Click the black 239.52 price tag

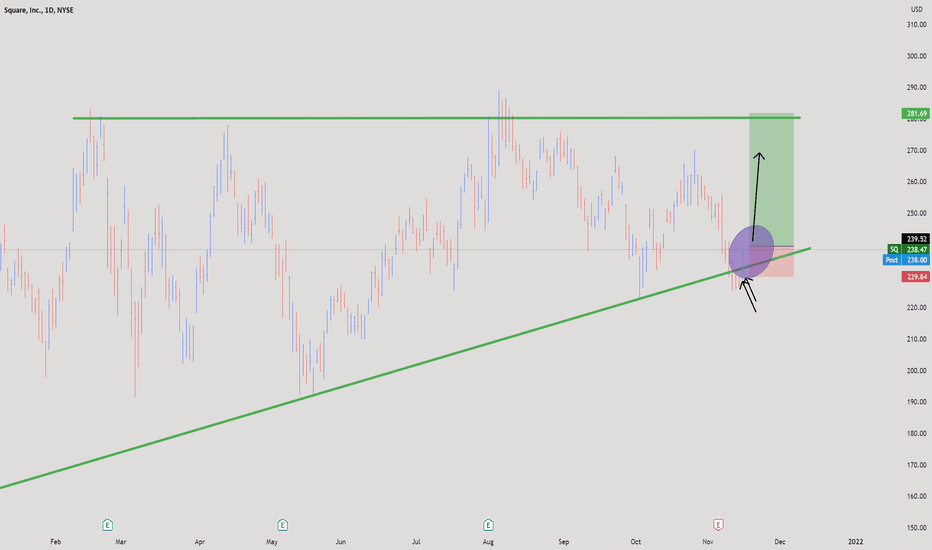915,238
